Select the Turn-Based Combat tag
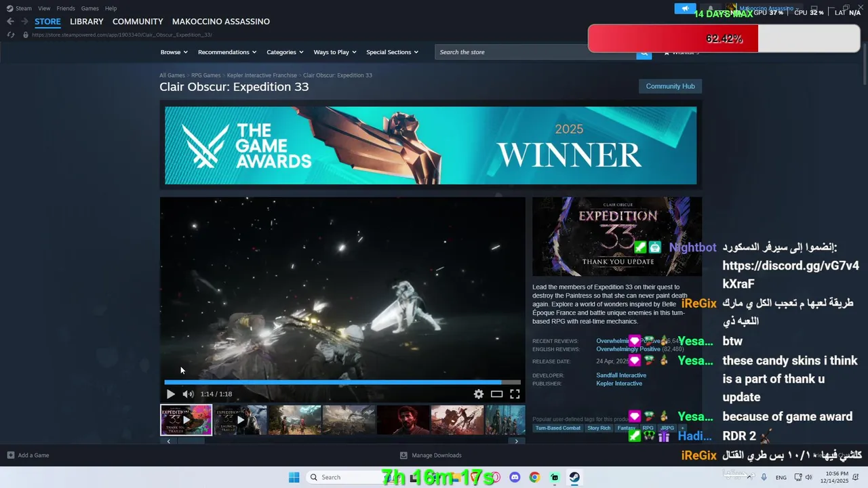This screenshot has width=868, height=488. (x=557, y=428)
